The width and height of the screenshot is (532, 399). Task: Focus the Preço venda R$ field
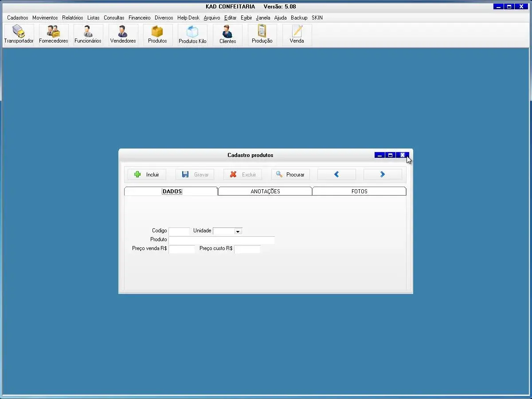click(181, 249)
